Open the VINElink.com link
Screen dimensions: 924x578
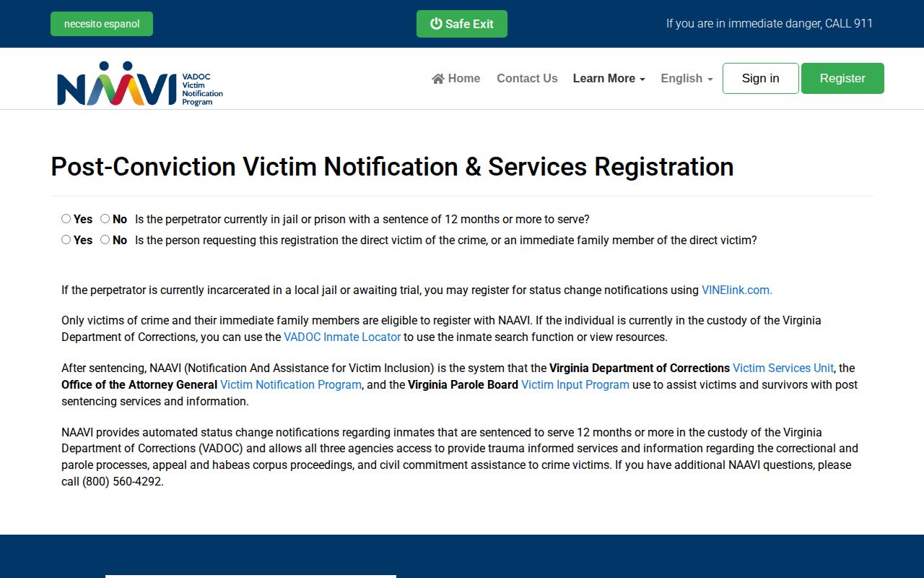coord(737,290)
